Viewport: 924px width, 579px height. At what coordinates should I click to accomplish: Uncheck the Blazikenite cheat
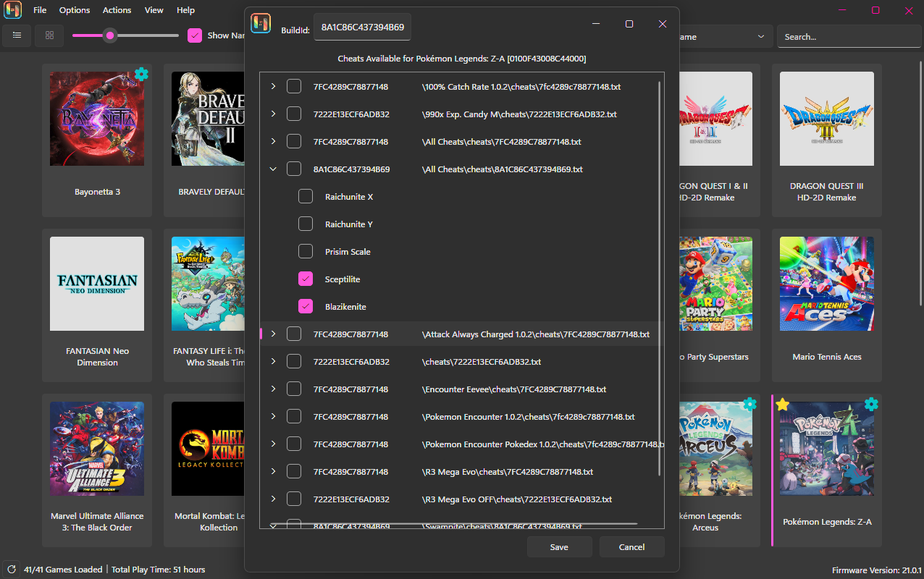[x=306, y=307]
